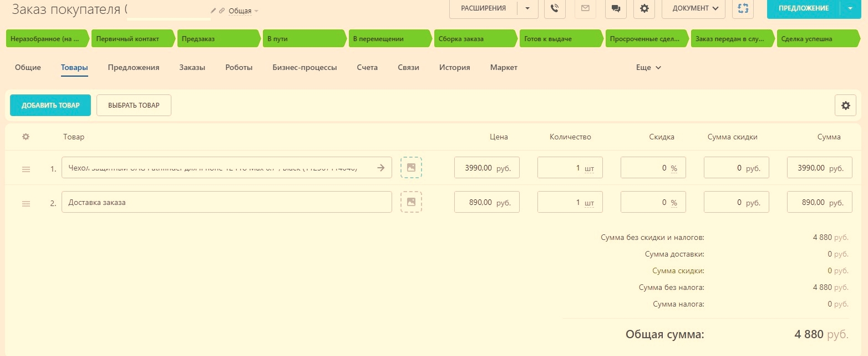
Task: Click the Добавить товар button
Action: [50, 106]
